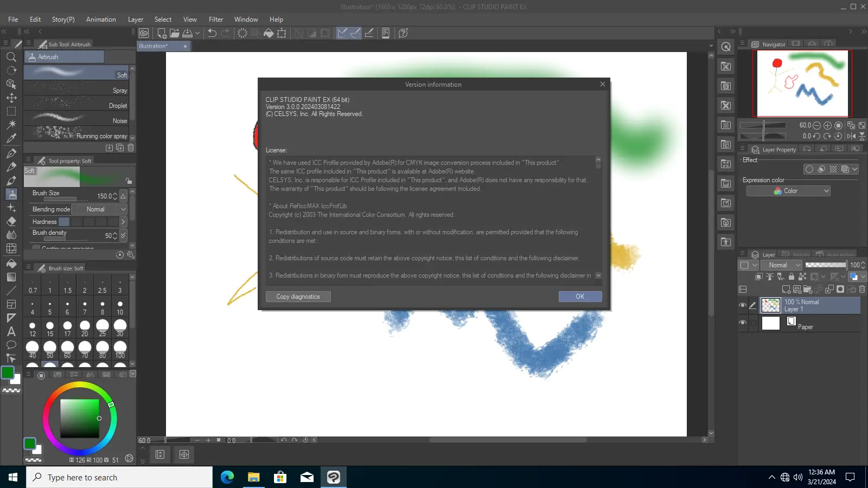Open layer blend mode Normal dropdown
This screenshot has width=868, height=488.
click(x=781, y=265)
